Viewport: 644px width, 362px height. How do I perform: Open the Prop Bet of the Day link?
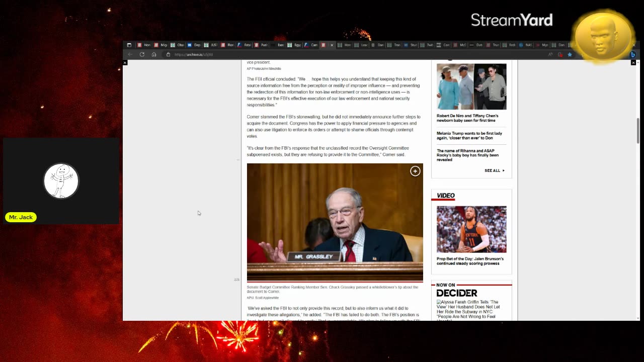(x=470, y=261)
